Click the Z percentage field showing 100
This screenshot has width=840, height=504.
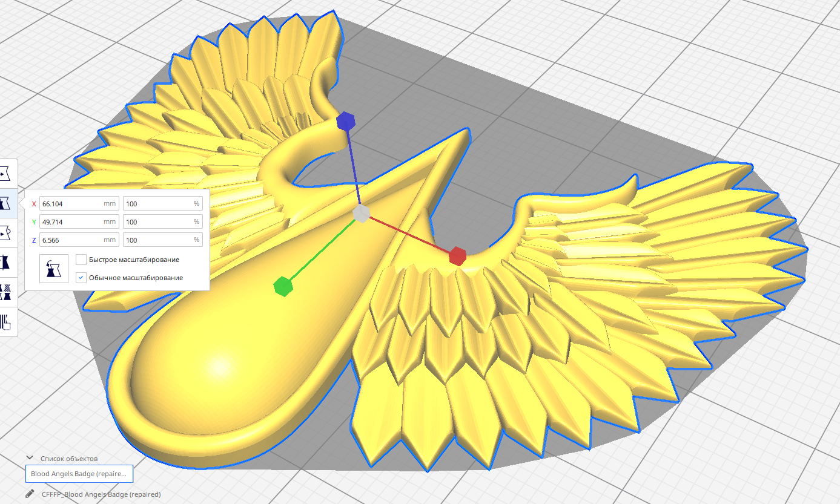162,240
